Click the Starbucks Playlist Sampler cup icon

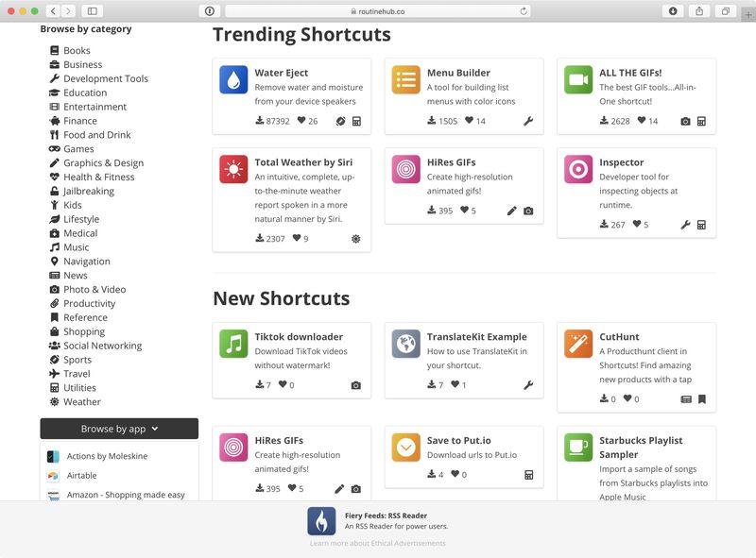[578, 448]
